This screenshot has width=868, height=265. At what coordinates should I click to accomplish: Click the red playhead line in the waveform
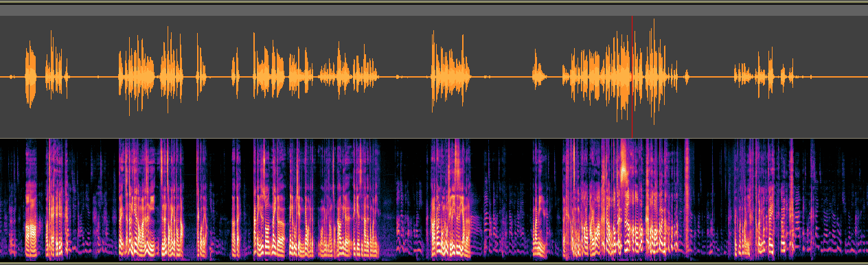(632, 77)
